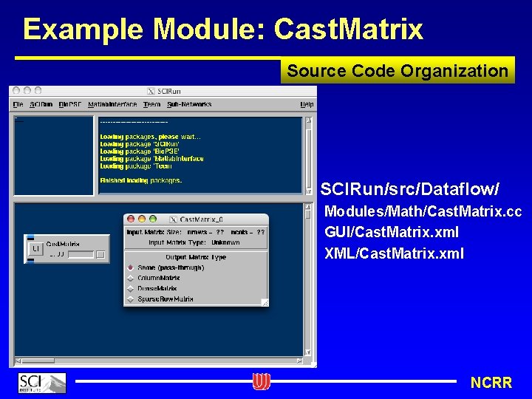Click the 'Source Code Organization' banner
532x399 pixels.
click(x=398, y=71)
